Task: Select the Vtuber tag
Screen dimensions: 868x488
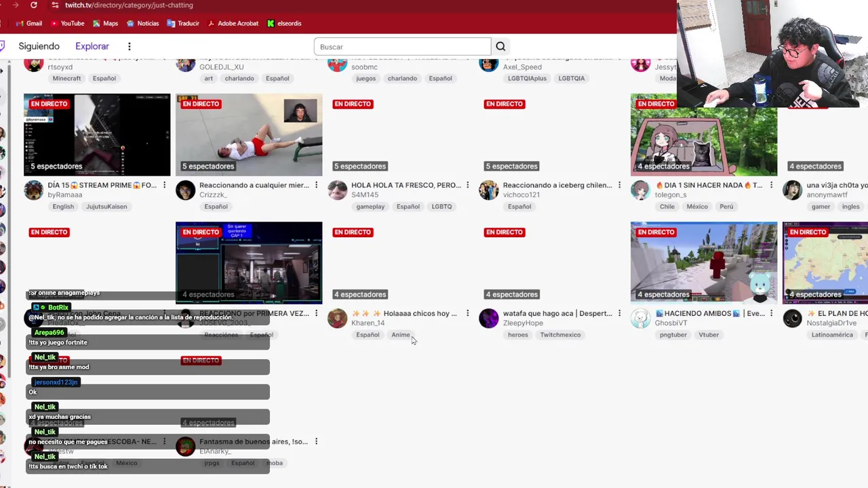Action: coord(709,335)
